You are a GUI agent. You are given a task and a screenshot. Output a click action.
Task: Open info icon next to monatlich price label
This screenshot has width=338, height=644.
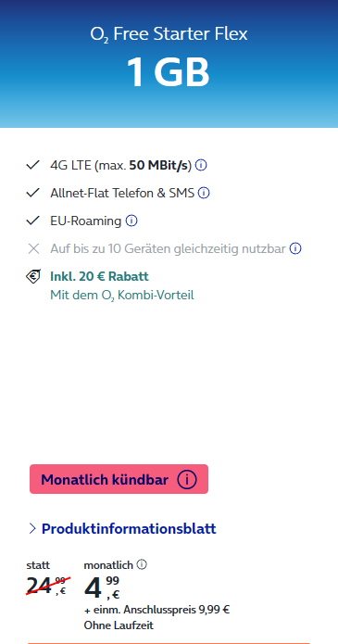[x=142, y=564]
